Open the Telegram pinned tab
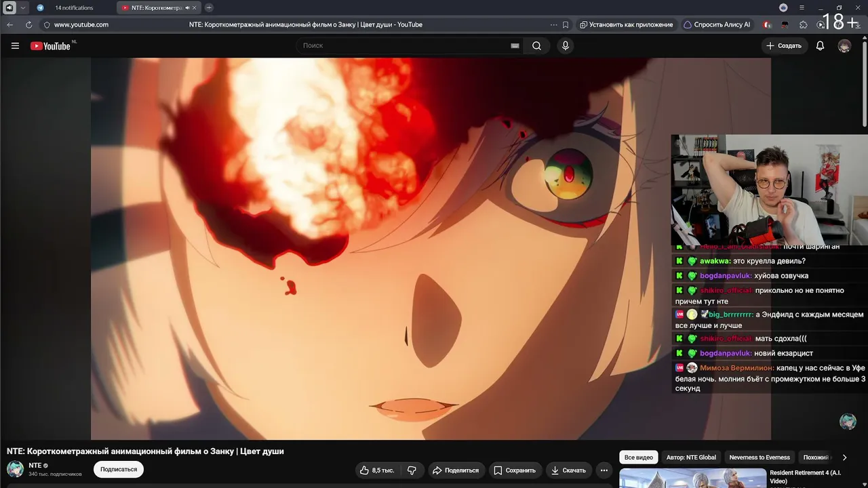 click(x=40, y=7)
